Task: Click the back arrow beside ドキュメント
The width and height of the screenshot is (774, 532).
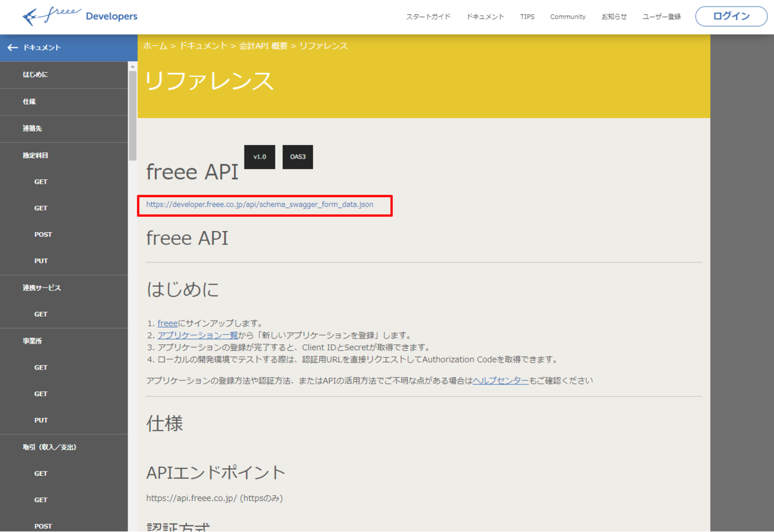Action: [x=12, y=48]
